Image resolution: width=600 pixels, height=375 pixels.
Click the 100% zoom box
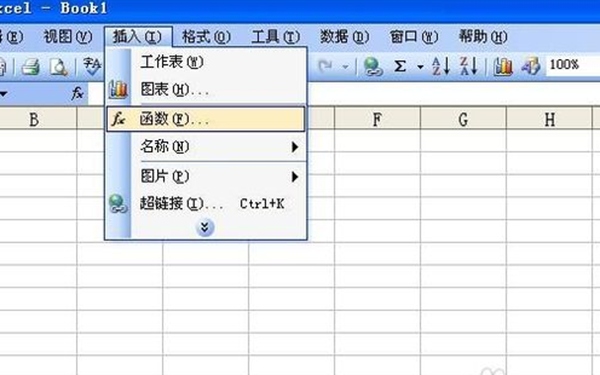pyautogui.click(x=573, y=65)
